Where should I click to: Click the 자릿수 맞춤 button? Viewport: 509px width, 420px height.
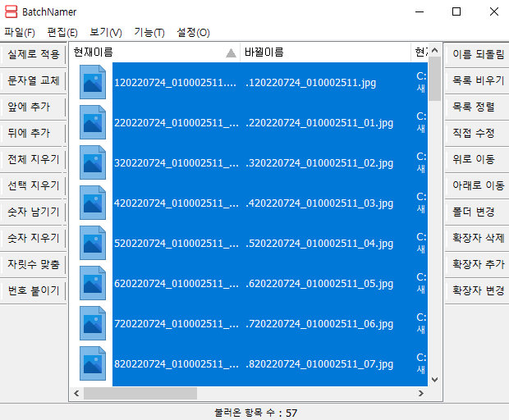point(34,264)
